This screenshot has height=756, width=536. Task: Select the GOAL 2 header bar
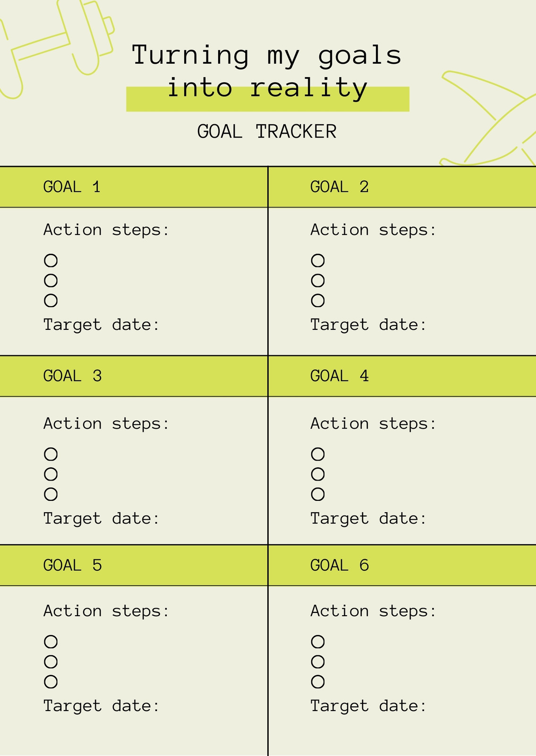pos(402,187)
